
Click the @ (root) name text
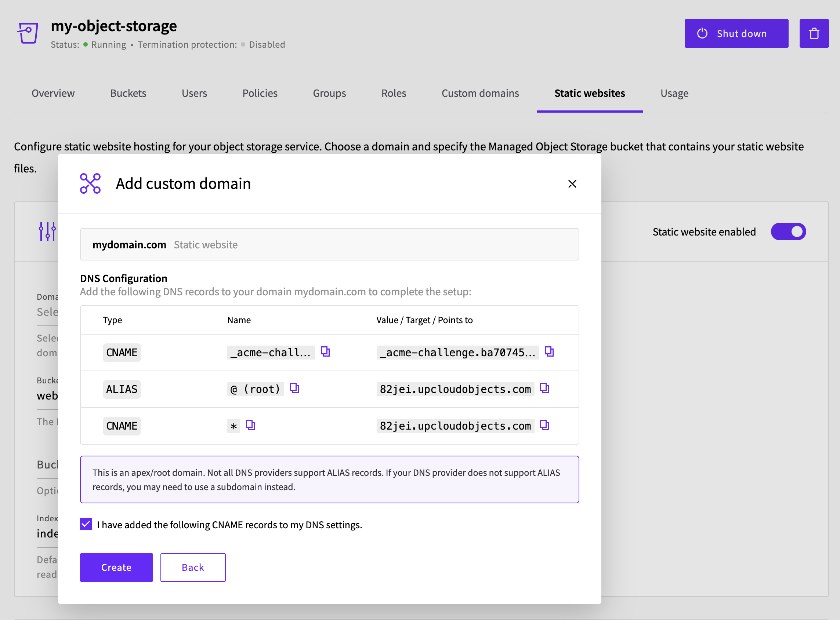[256, 389]
